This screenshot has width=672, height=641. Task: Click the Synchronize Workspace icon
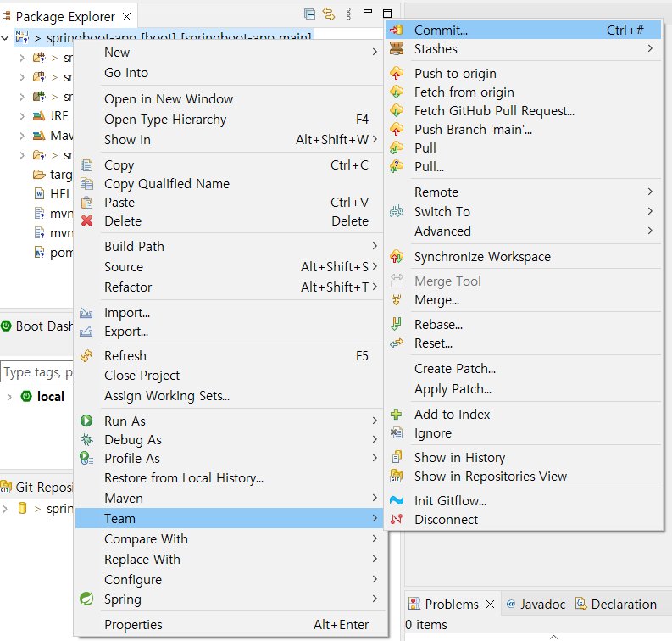397,256
